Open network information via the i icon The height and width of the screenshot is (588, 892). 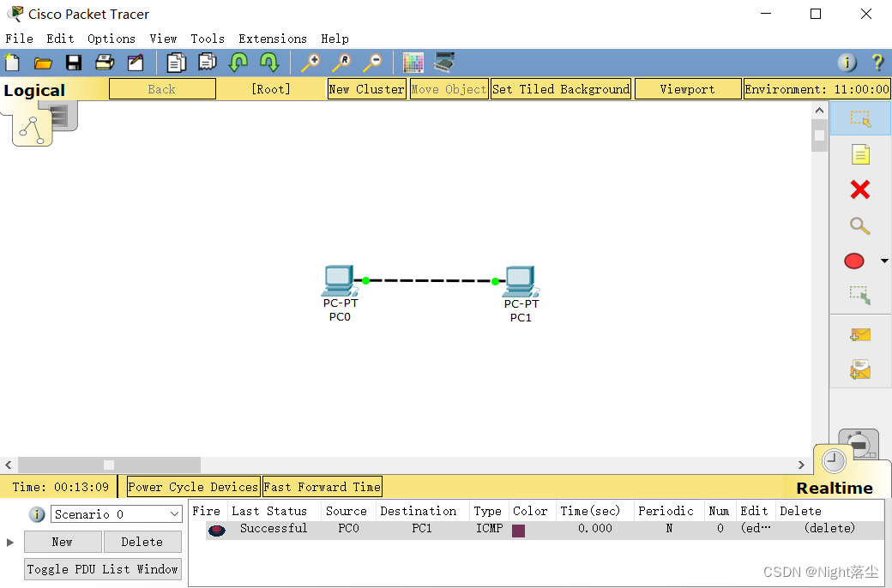[x=847, y=63]
